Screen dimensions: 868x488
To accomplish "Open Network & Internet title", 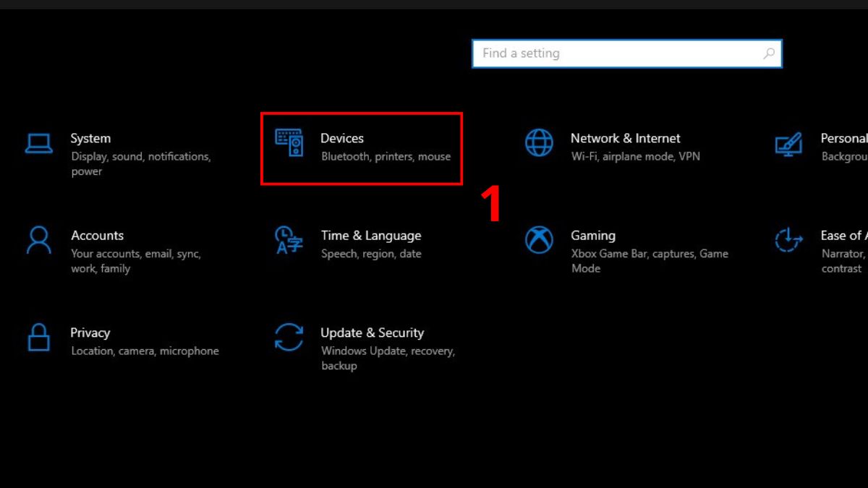I will pos(625,138).
